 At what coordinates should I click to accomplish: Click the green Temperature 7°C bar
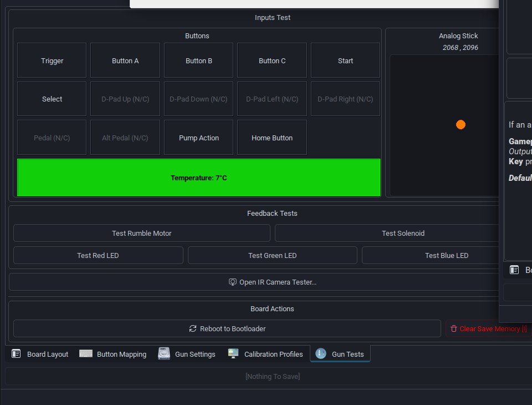tap(199, 178)
